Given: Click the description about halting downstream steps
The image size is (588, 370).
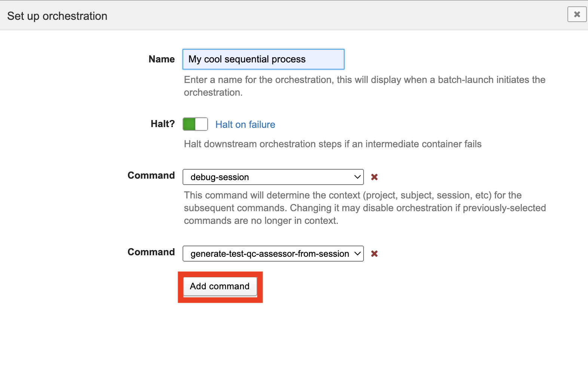Looking at the screenshot, I should tap(332, 144).
